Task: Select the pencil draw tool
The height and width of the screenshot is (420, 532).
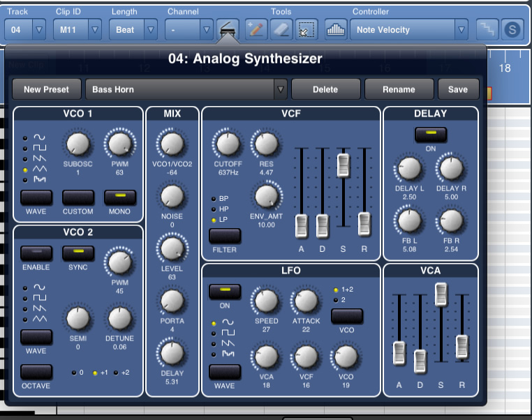Action: coord(256,30)
